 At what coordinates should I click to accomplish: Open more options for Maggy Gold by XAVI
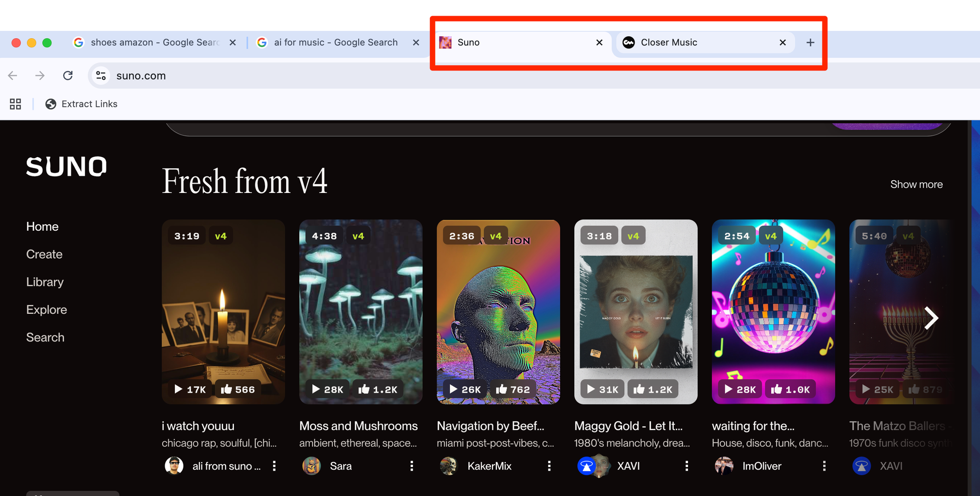[687, 466]
